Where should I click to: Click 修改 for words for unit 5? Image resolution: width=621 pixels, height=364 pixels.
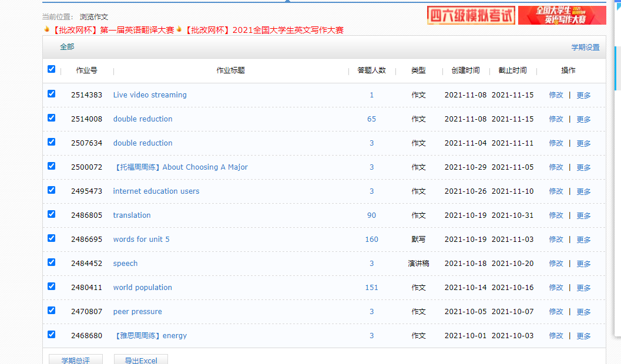pyautogui.click(x=556, y=240)
